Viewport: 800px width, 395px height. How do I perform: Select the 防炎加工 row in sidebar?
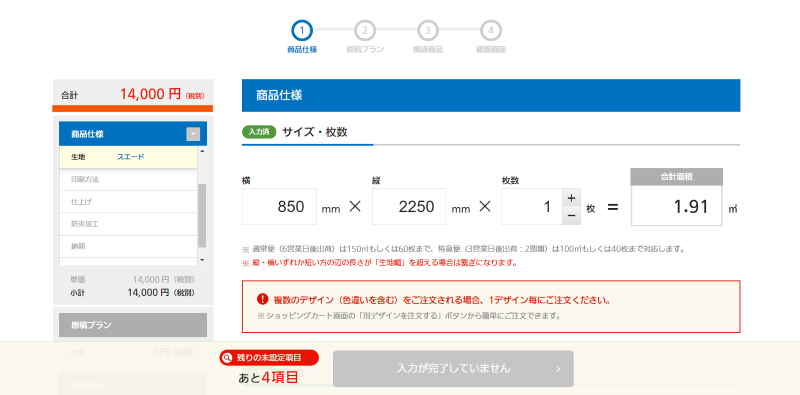click(x=128, y=224)
